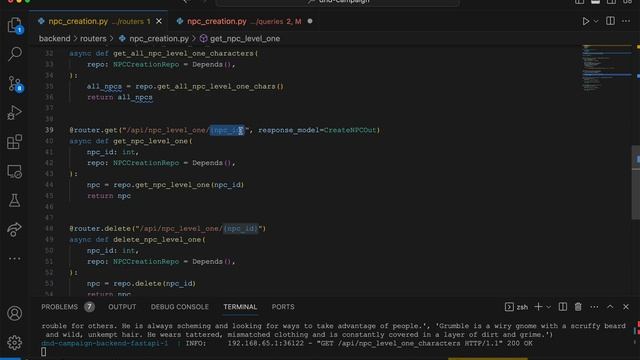640x360 pixels.
Task: Open the Accounts menu
Action: click(15, 313)
